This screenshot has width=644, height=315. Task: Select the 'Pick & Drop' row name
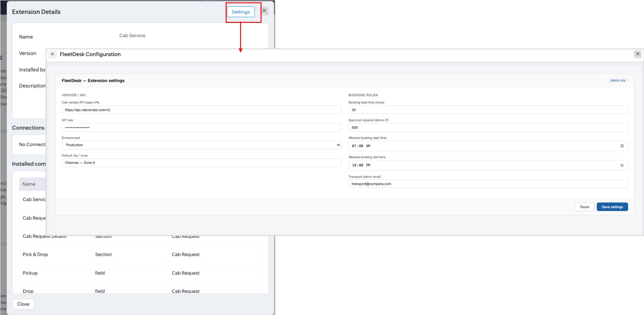pos(35,254)
